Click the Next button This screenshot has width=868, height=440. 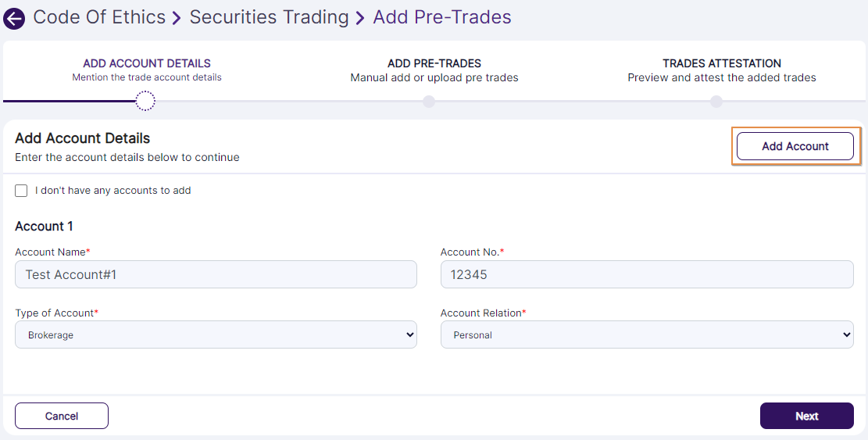point(806,416)
